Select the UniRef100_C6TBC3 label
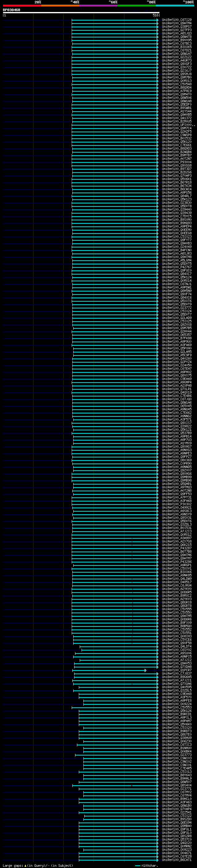Screen dimensions: 197x868 coord(177,43)
